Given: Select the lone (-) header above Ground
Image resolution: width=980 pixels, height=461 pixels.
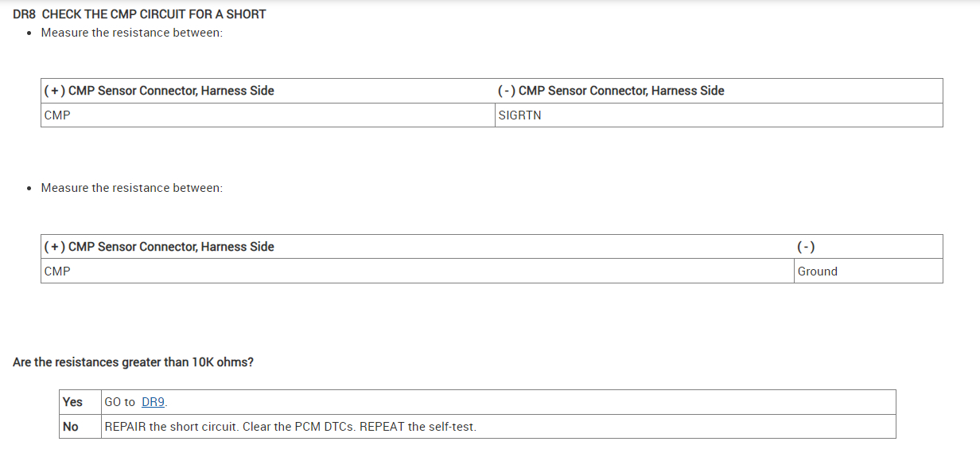Looking at the screenshot, I should click(805, 247).
